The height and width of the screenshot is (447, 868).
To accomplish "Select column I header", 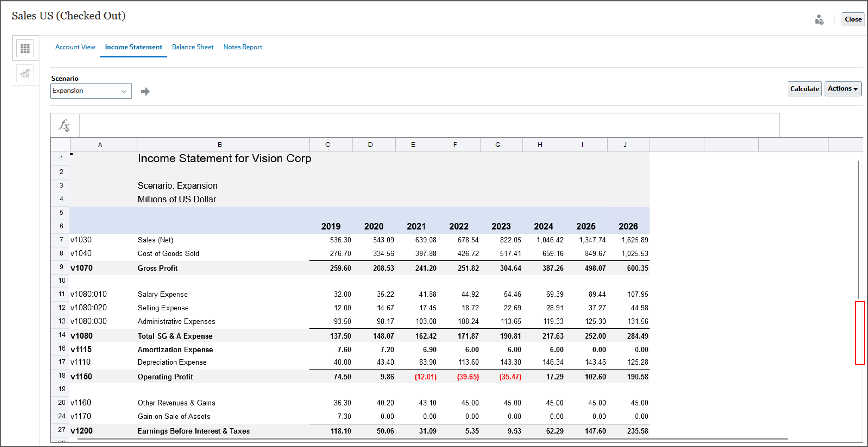I will point(586,144).
